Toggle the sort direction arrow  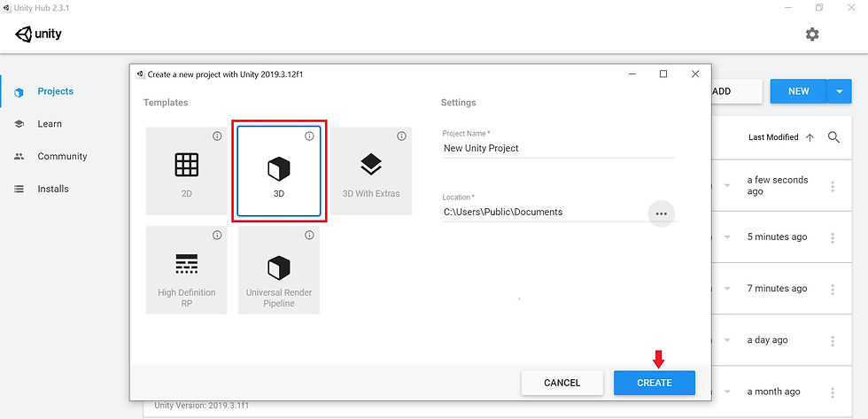point(810,138)
